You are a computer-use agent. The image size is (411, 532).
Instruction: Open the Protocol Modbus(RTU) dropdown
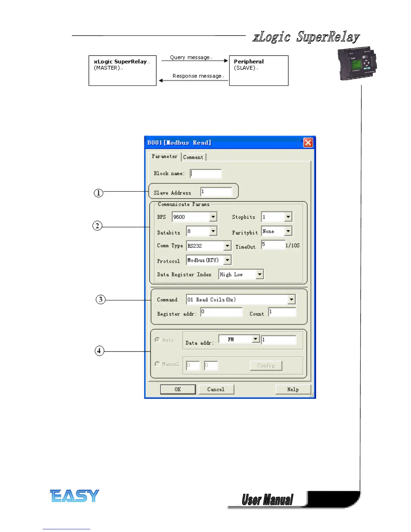[x=227, y=260]
